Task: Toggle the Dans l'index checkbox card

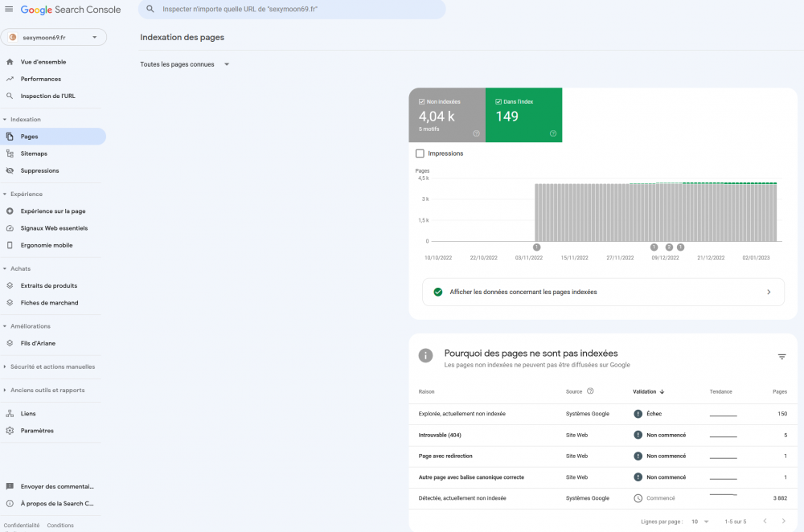Action: coord(498,102)
